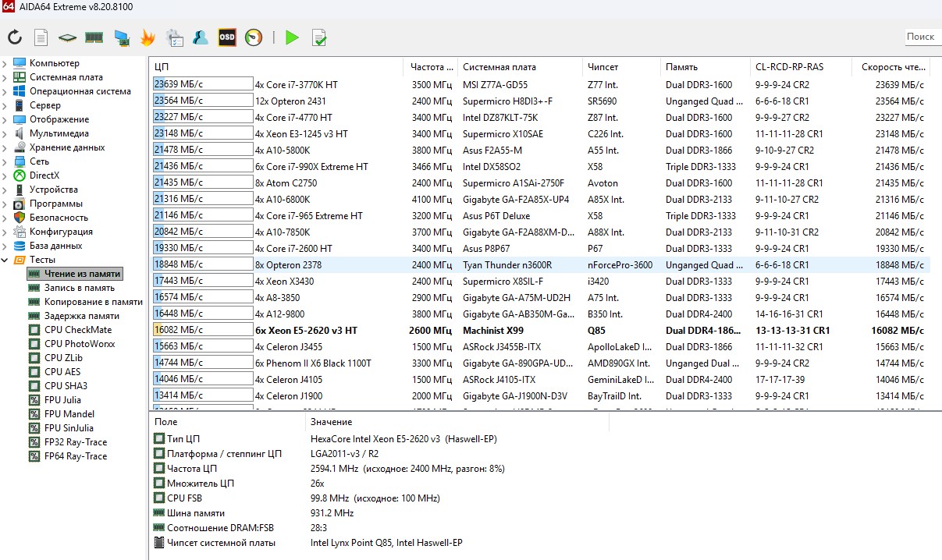The image size is (942, 560).
Task: Open the Программы tree category
Action: [x=56, y=204]
